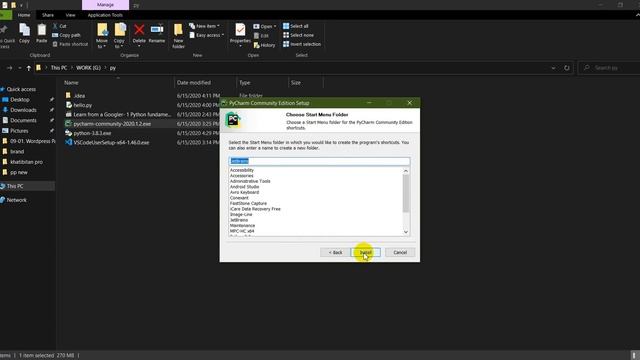Select Accessibility in the folder list
Screen dimensions: 640x360
coord(242,170)
